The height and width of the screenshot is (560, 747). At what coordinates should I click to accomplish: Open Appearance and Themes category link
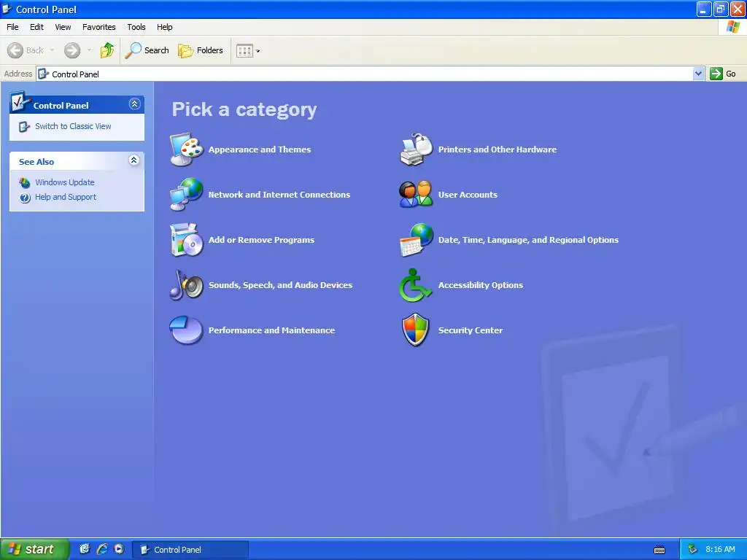[260, 149]
